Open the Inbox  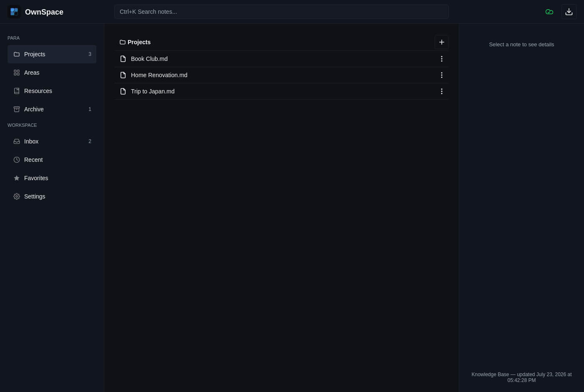[52, 141]
